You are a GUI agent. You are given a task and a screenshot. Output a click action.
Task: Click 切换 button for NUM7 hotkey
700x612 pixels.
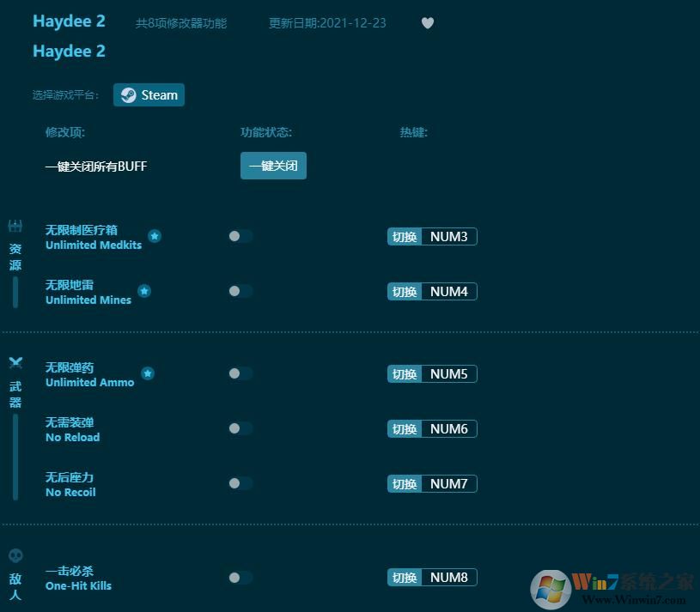pyautogui.click(x=405, y=484)
